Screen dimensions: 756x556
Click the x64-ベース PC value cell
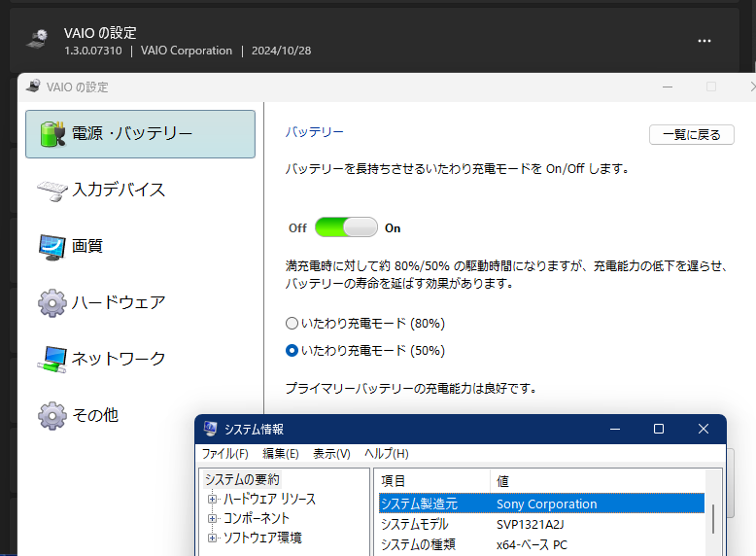point(532,545)
